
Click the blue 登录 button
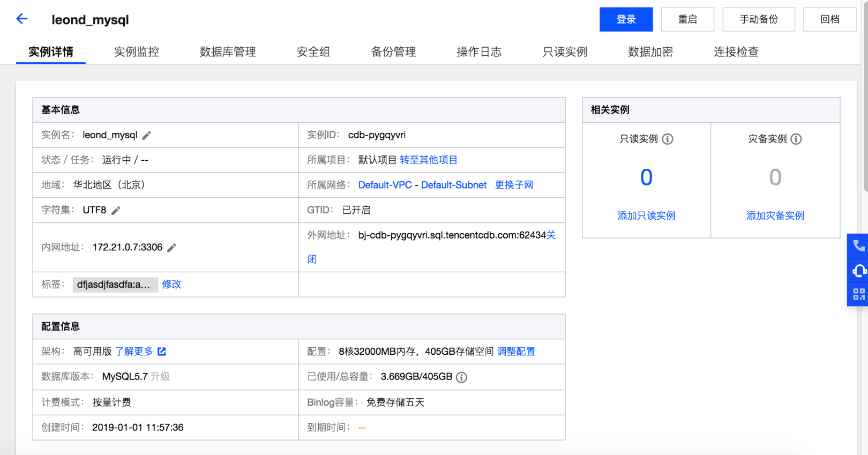coord(626,19)
